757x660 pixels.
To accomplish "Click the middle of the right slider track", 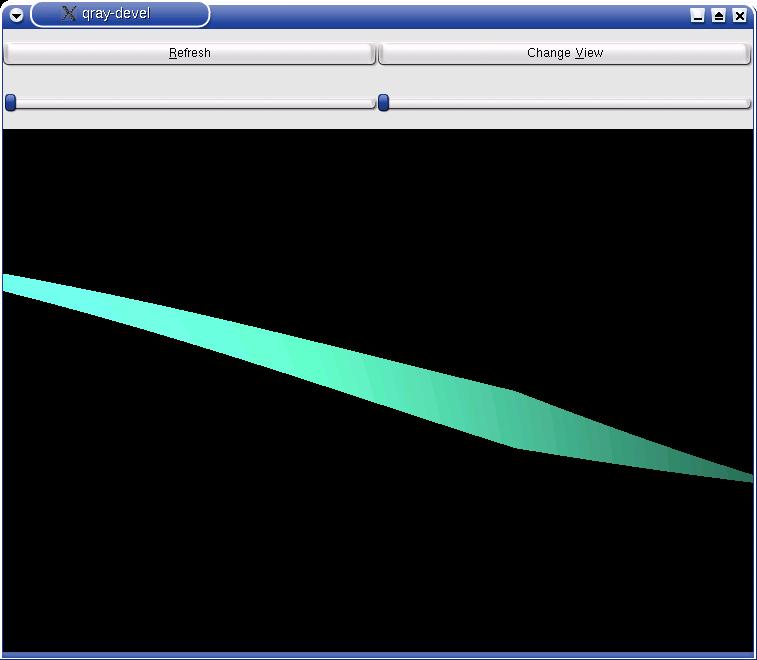I will 565,103.
